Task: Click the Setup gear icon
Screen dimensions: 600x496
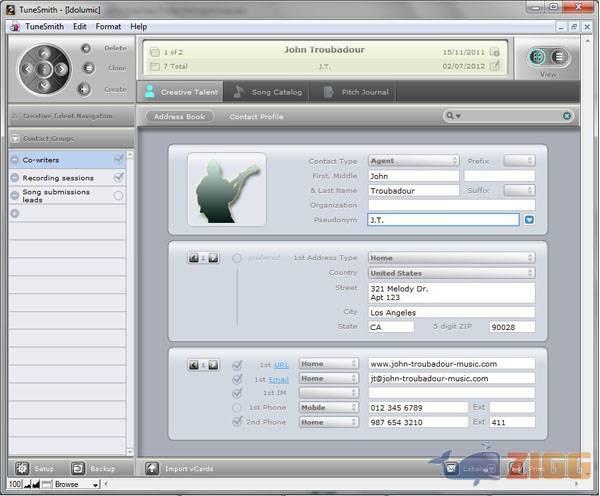Action: pyautogui.click(x=22, y=468)
